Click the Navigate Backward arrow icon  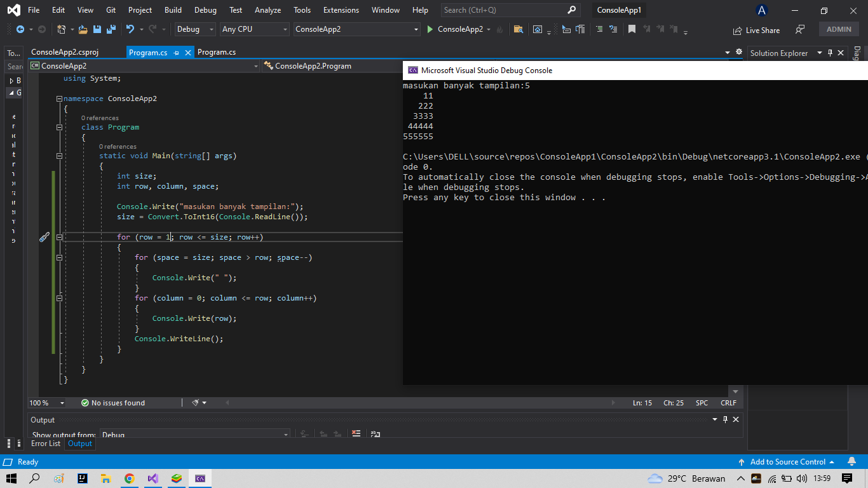click(19, 29)
